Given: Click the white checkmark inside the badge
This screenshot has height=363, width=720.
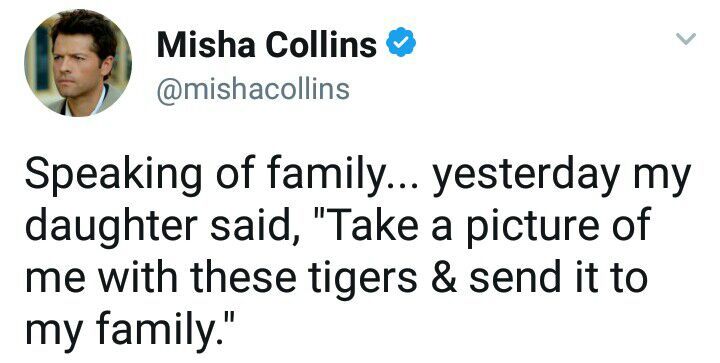Looking at the screenshot, I should coord(401,42).
